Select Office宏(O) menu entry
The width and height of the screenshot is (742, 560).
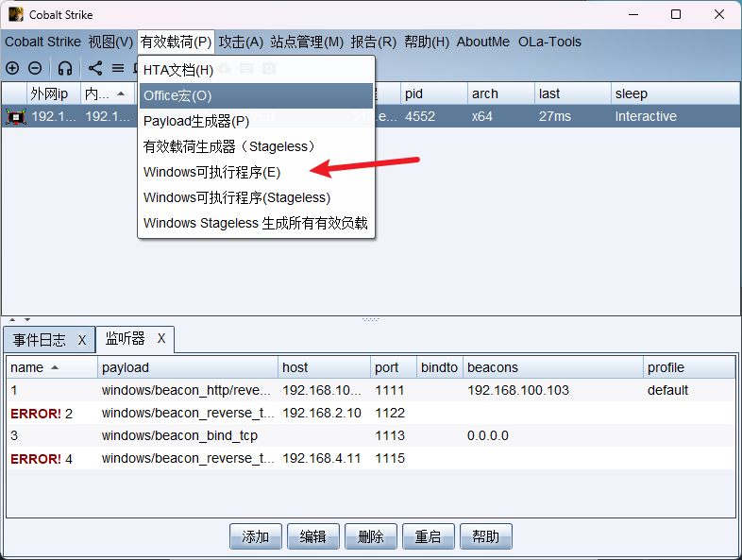(177, 95)
